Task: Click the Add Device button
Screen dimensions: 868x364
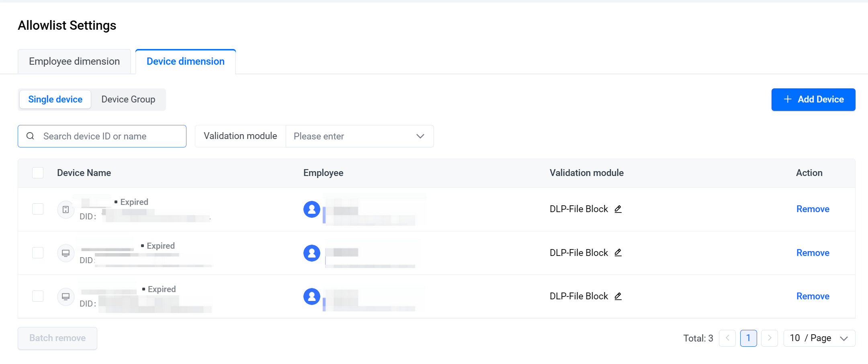Action: click(813, 99)
